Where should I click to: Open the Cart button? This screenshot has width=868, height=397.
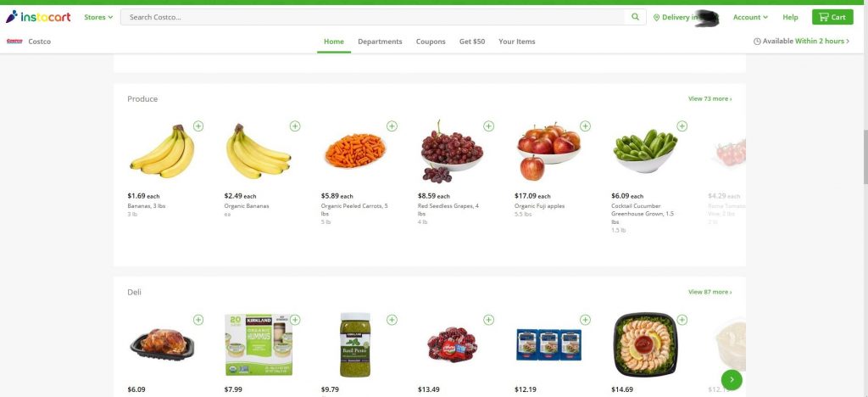pos(832,17)
